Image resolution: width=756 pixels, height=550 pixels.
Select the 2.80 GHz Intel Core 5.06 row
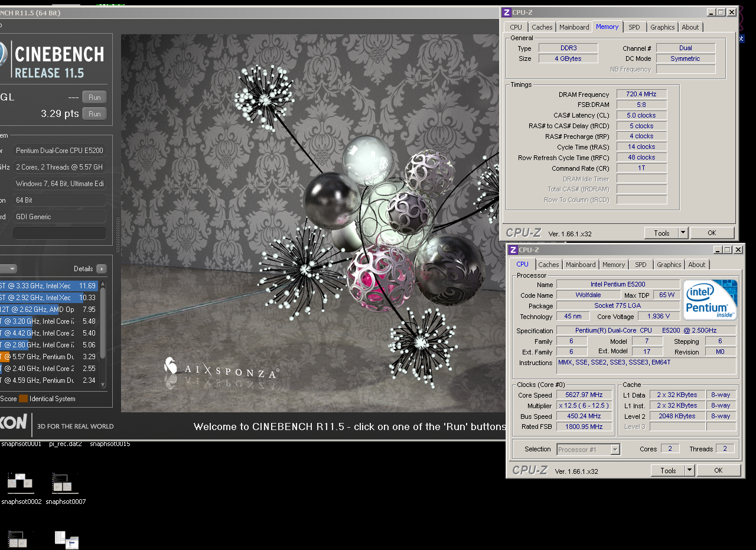(x=49, y=345)
